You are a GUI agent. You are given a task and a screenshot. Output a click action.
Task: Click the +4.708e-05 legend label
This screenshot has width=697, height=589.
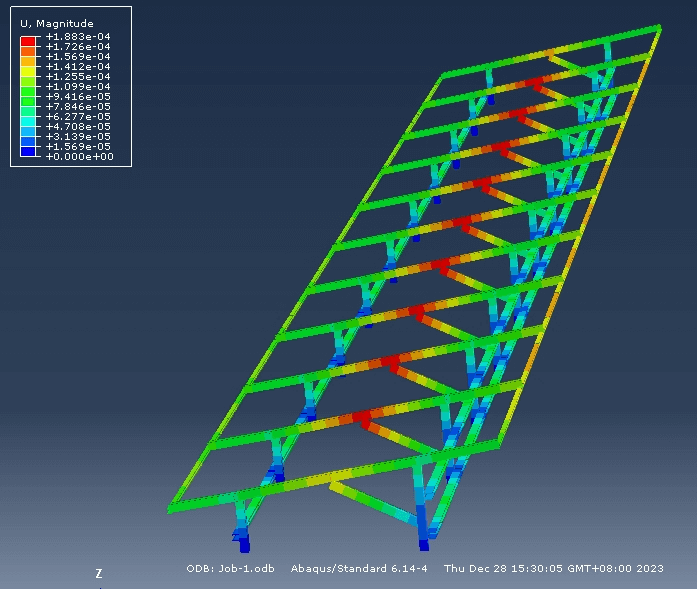[x=78, y=127]
